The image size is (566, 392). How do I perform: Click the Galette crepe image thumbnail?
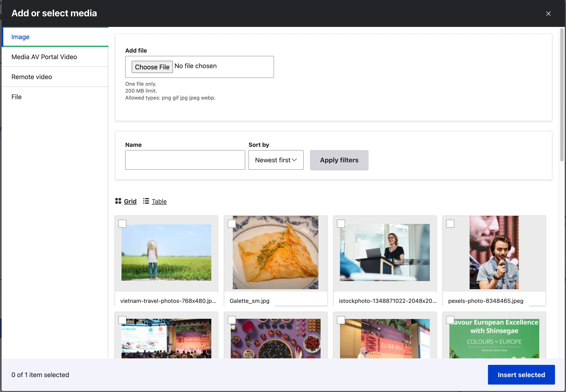pyautogui.click(x=275, y=252)
